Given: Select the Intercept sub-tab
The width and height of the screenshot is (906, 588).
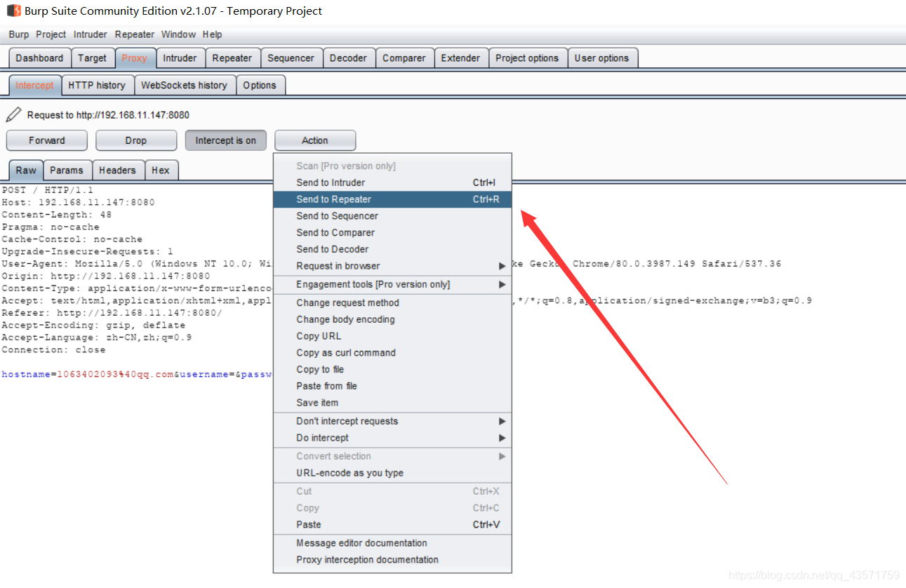Looking at the screenshot, I should [x=34, y=85].
